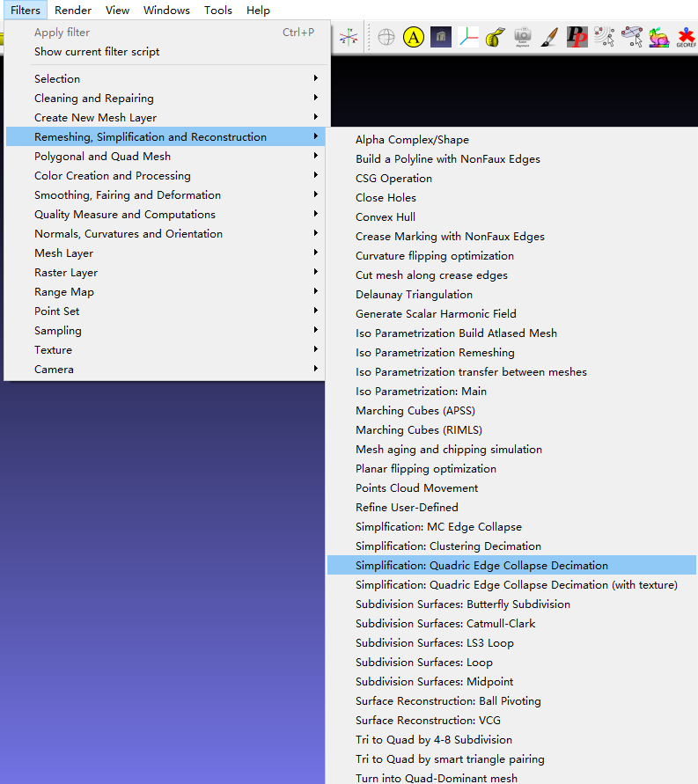698x784 pixels.
Task: Select the vertices-on-plane selection tool
Action: [631, 37]
